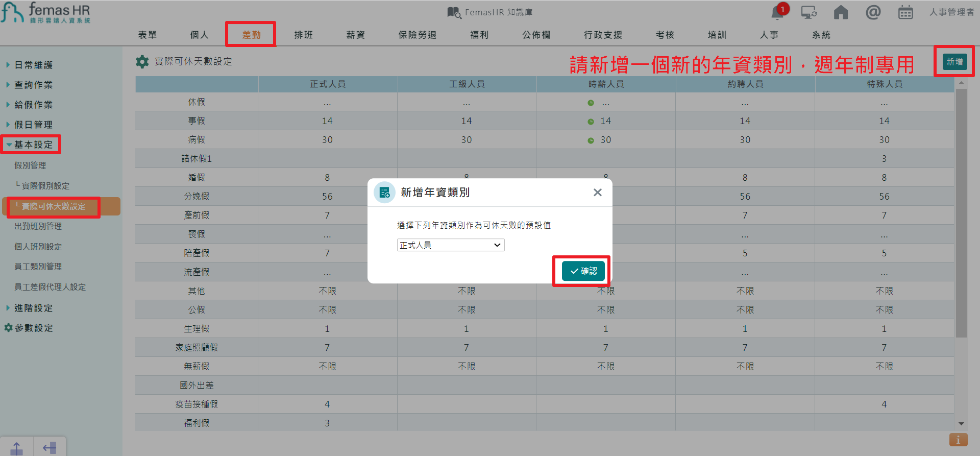980x456 pixels.
Task: Open the 培訓 menu tab
Action: coord(717,35)
